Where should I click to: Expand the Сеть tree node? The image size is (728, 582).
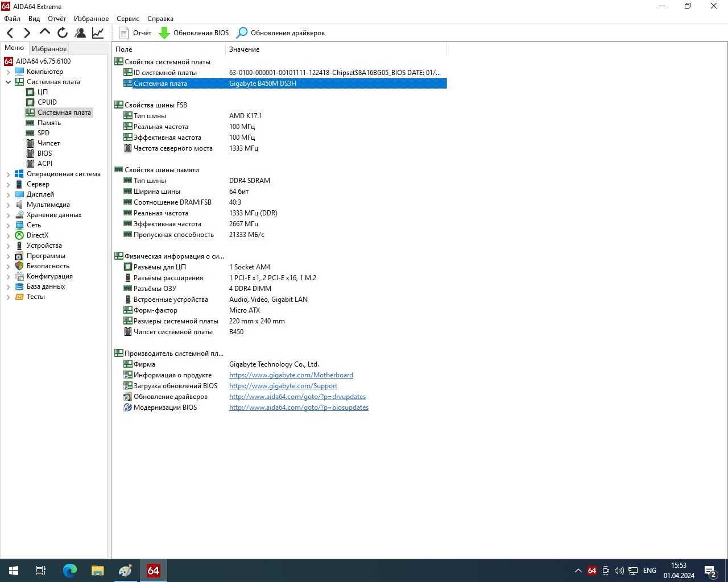9,225
